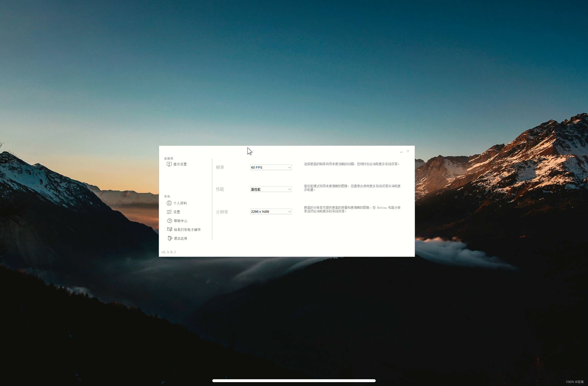Open the 个人资料 menu entry text
This screenshot has width=588, height=386.
click(180, 203)
